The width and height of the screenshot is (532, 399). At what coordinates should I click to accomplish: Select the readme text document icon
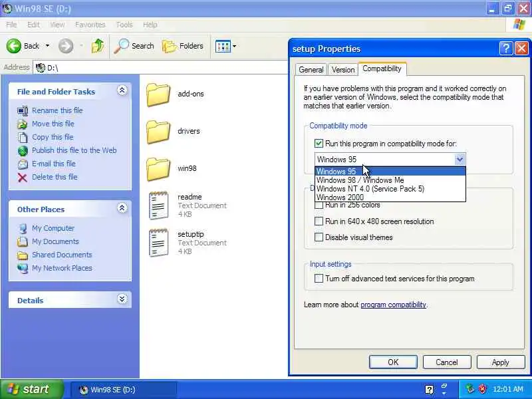pos(158,205)
